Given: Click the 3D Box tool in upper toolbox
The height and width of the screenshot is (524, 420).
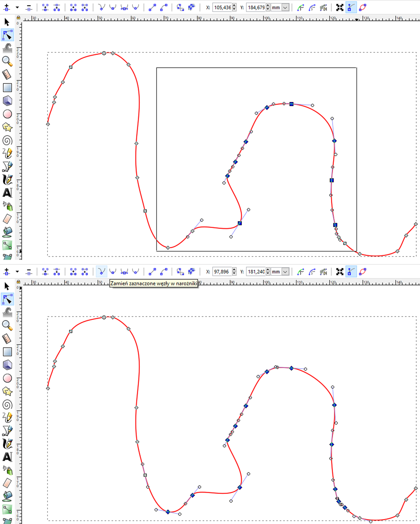Looking at the screenshot, I should pyautogui.click(x=7, y=101).
